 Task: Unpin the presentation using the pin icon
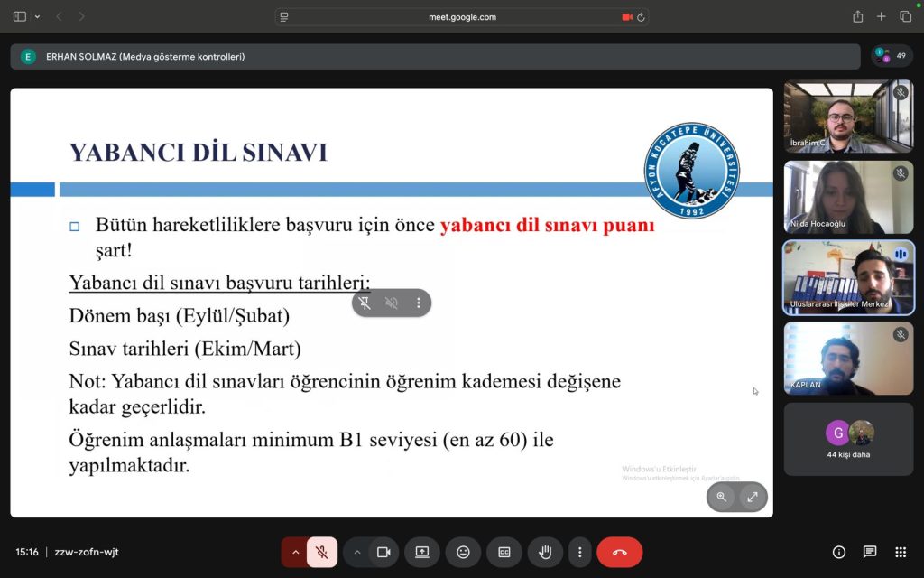pos(365,303)
